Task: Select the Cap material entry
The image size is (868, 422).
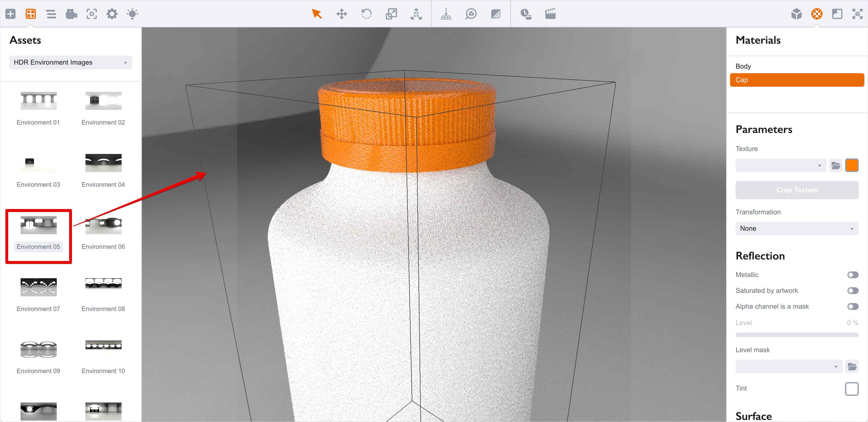Action: pyautogui.click(x=797, y=80)
